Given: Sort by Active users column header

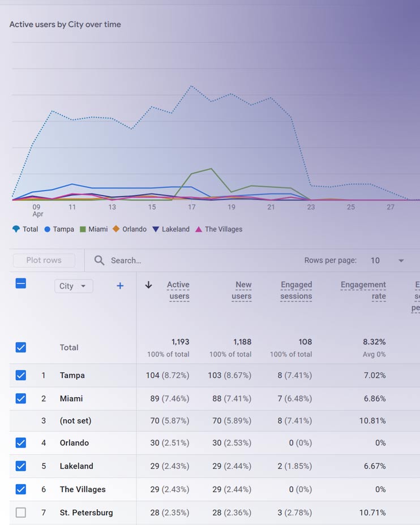Looking at the screenshot, I should click(x=178, y=290).
